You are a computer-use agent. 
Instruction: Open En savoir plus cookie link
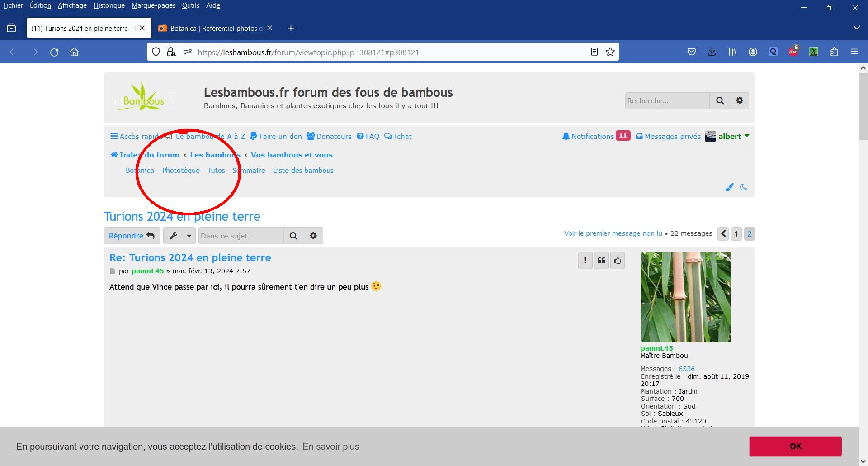click(x=331, y=447)
